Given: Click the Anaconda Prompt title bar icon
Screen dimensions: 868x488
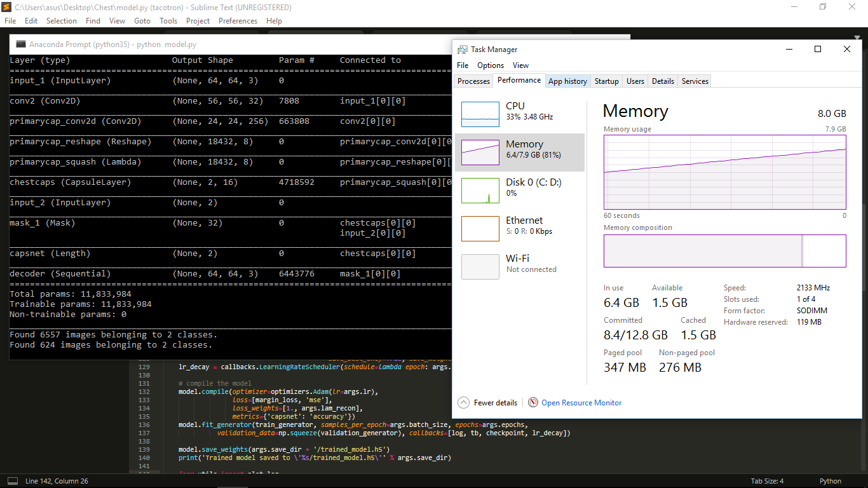Looking at the screenshot, I should pyautogui.click(x=20, y=44).
